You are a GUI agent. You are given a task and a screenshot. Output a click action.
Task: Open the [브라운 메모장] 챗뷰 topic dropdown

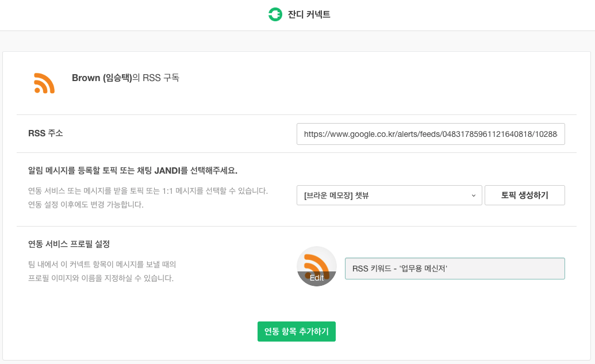389,196
